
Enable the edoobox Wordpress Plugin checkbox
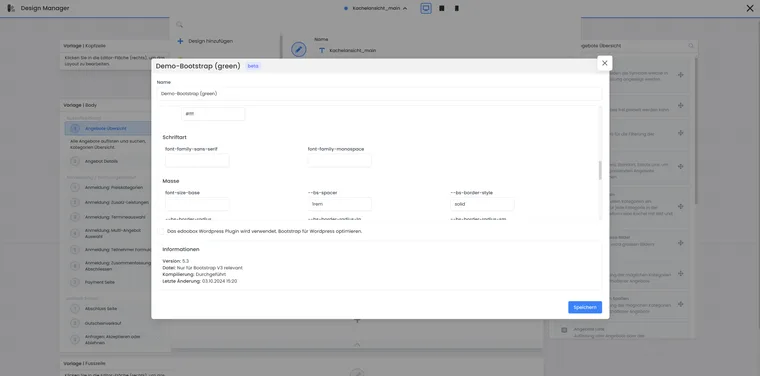click(x=161, y=232)
